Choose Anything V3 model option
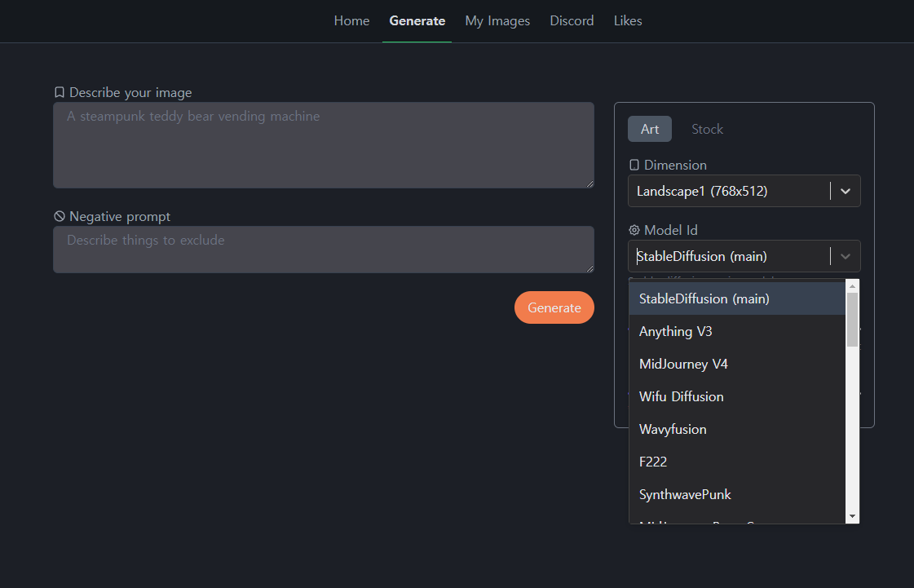The width and height of the screenshot is (914, 588). (x=737, y=331)
